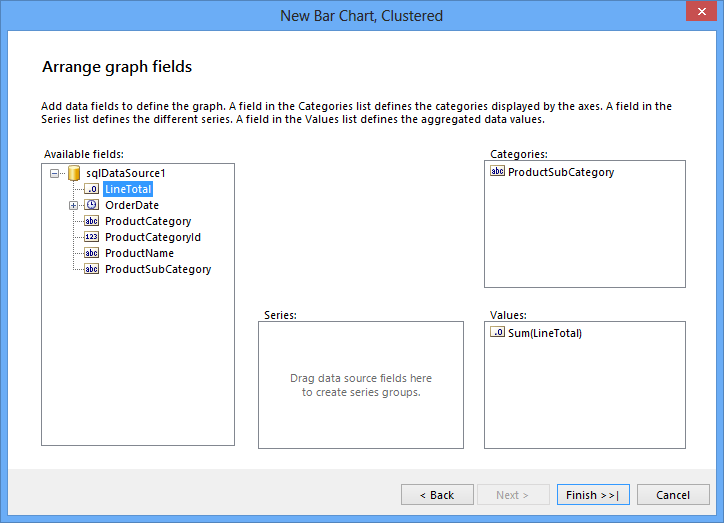Click the ProductCategoryId number icon

(91, 237)
